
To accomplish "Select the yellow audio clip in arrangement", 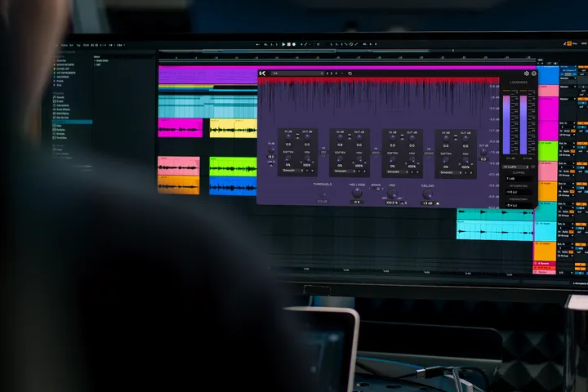I will coord(234,128).
